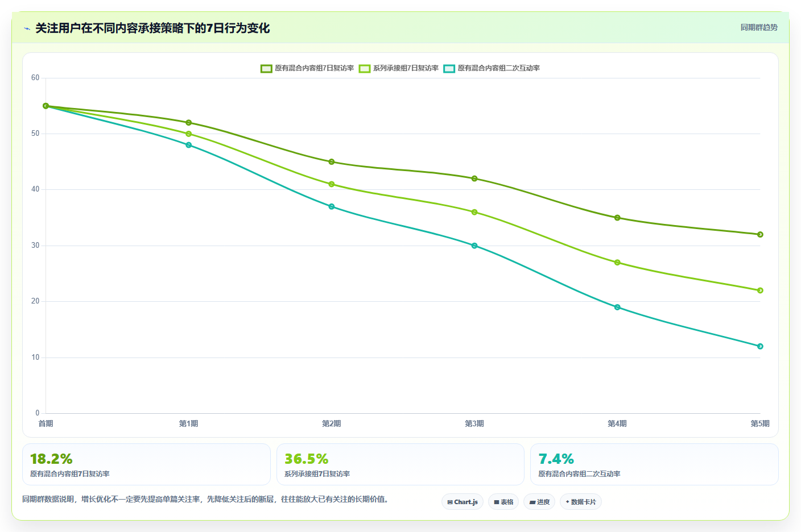Click the teal line point at 第3期
Screen dimensions: 801x532
(474, 246)
